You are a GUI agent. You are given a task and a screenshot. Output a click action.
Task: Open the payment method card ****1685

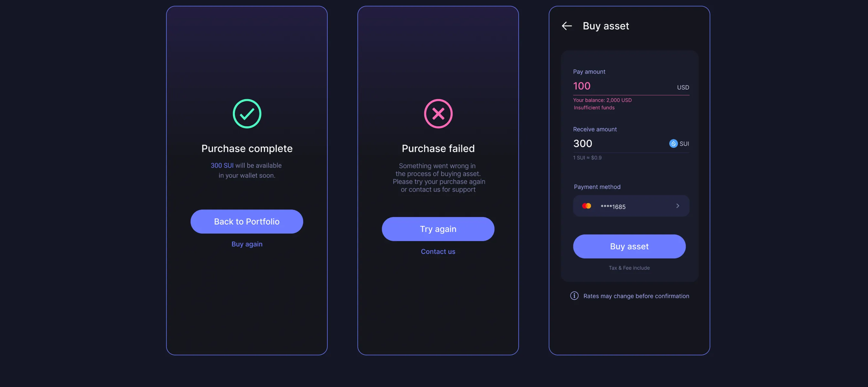pos(631,206)
